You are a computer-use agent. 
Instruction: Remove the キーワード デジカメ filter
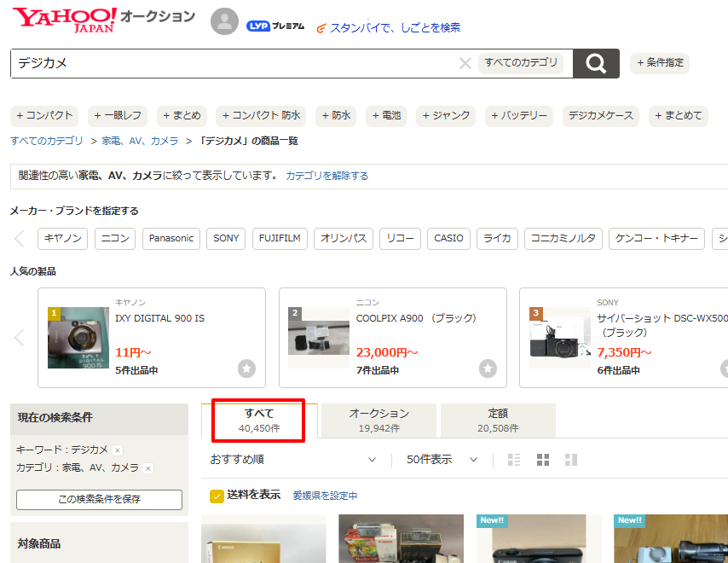pos(118,450)
